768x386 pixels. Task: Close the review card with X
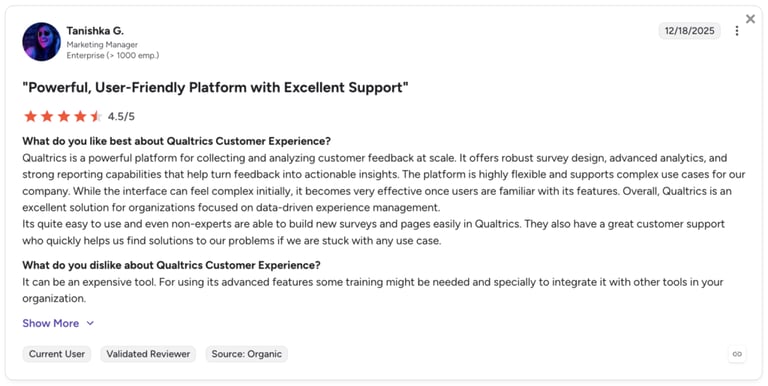[x=750, y=19]
